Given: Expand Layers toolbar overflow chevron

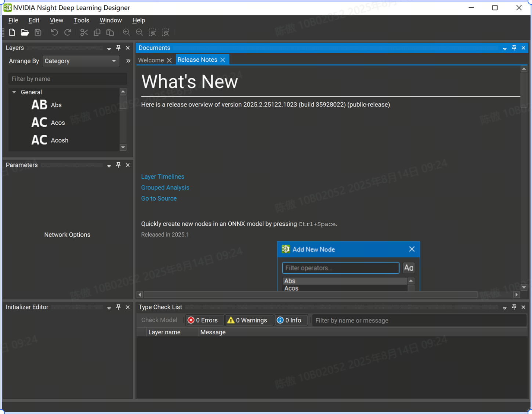Looking at the screenshot, I should [x=128, y=61].
